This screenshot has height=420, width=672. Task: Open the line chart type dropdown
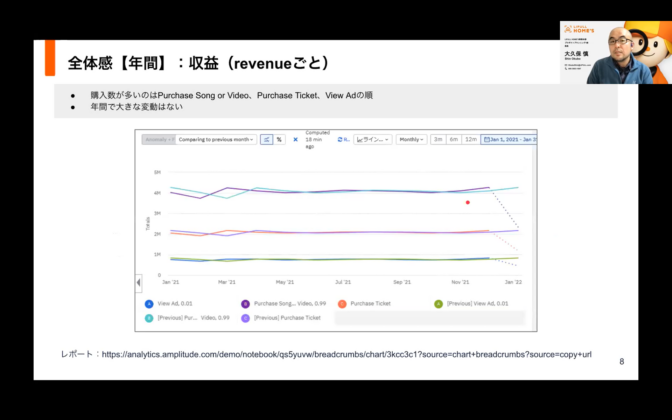coord(373,140)
